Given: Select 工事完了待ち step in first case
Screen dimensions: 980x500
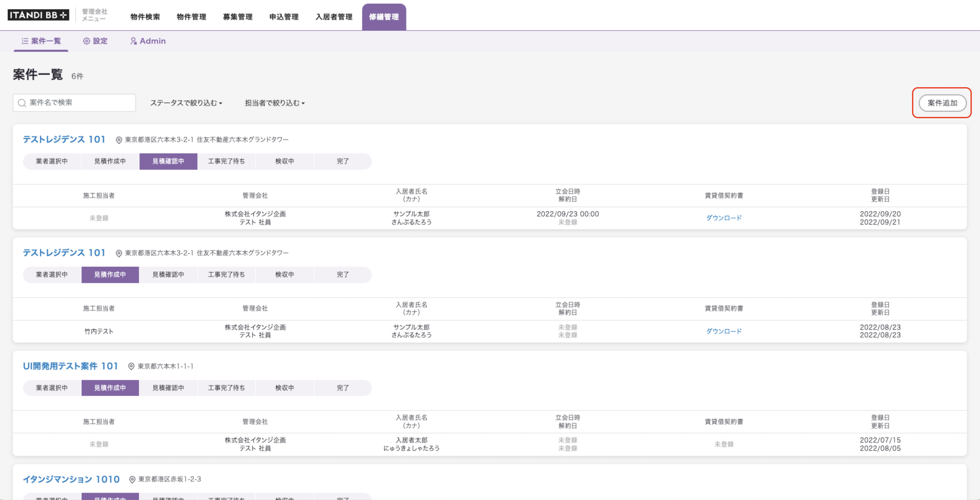Looking at the screenshot, I should 226,161.
